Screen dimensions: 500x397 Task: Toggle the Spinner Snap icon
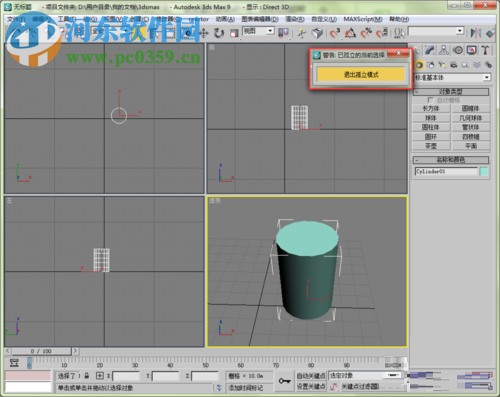coord(382,33)
